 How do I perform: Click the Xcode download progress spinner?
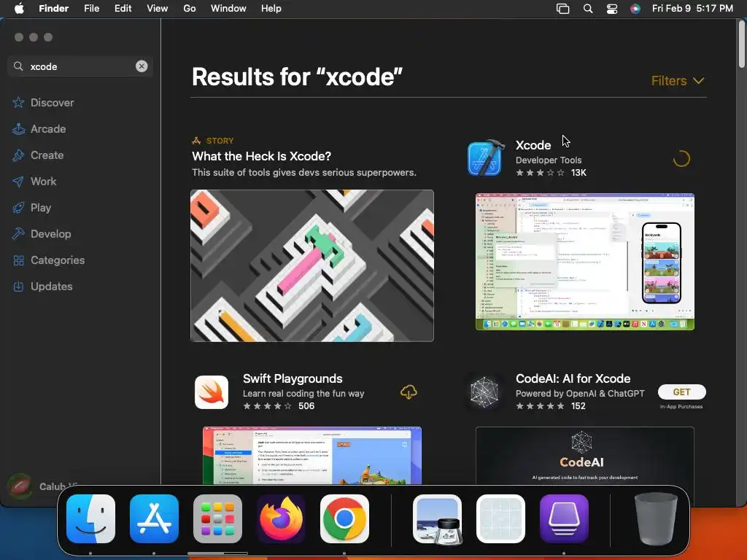[x=681, y=158]
